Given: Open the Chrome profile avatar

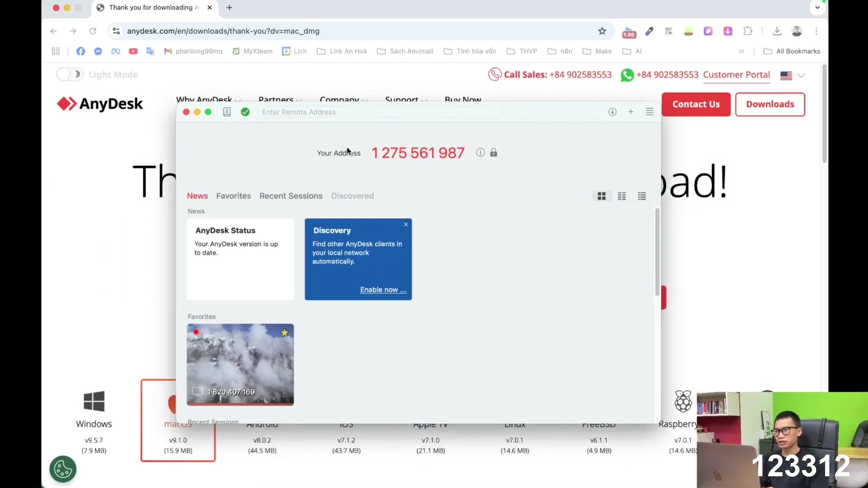Looking at the screenshot, I should [x=797, y=31].
